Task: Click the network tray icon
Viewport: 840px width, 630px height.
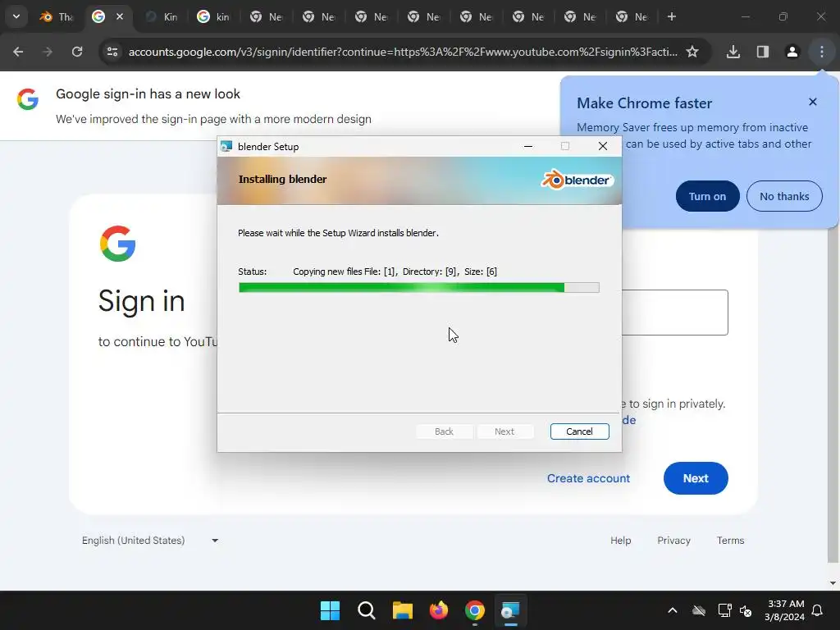Action: coord(725,610)
